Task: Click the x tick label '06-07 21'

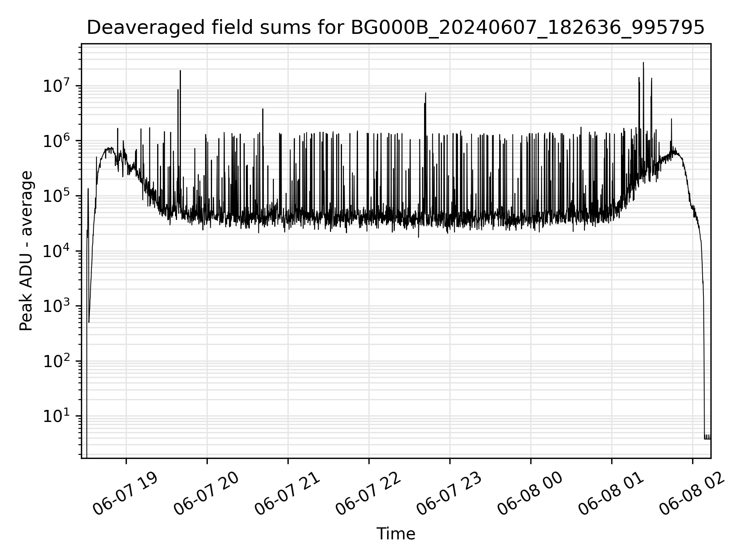Action: pos(287,493)
